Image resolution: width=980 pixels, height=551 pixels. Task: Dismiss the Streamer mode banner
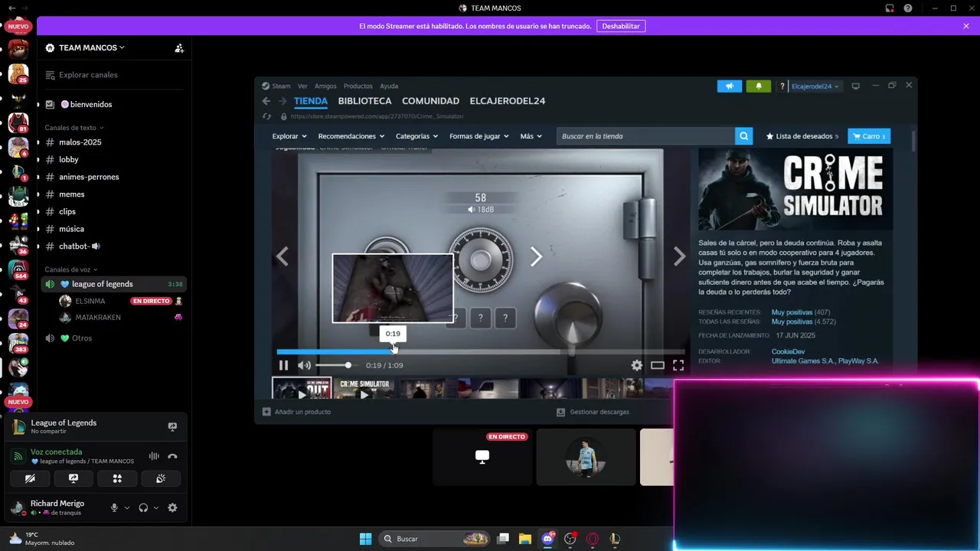pos(966,26)
